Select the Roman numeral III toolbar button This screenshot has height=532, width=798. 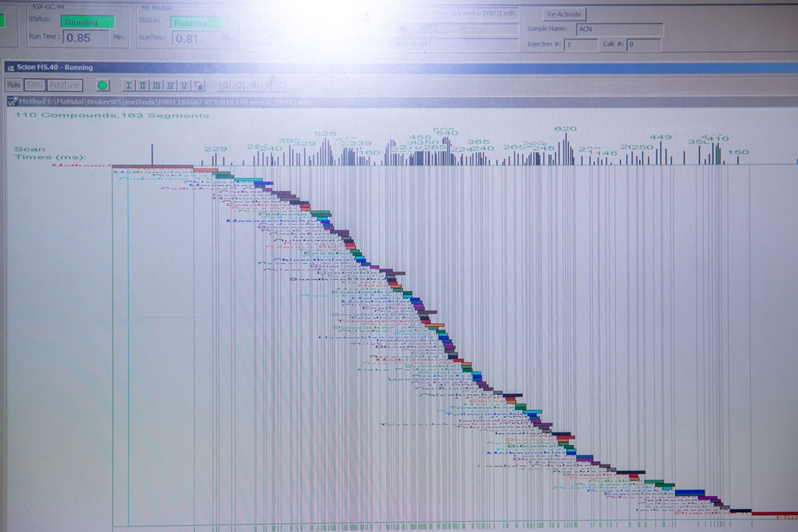click(x=156, y=85)
